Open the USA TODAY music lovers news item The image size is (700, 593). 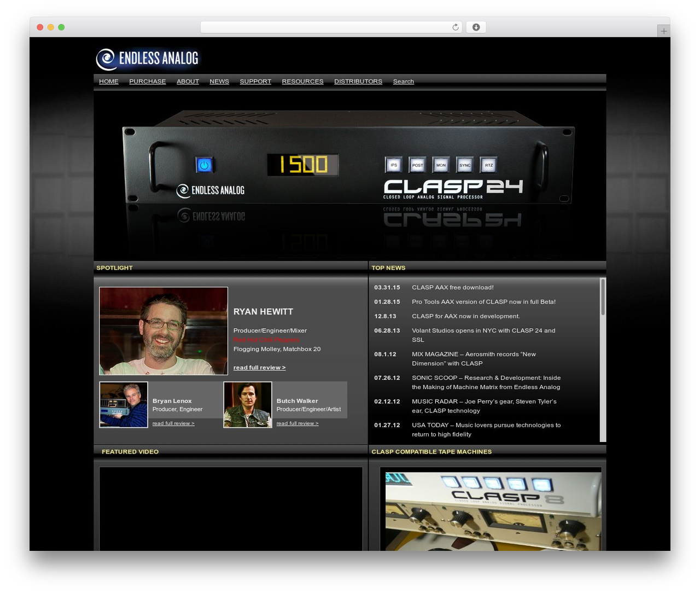(486, 429)
